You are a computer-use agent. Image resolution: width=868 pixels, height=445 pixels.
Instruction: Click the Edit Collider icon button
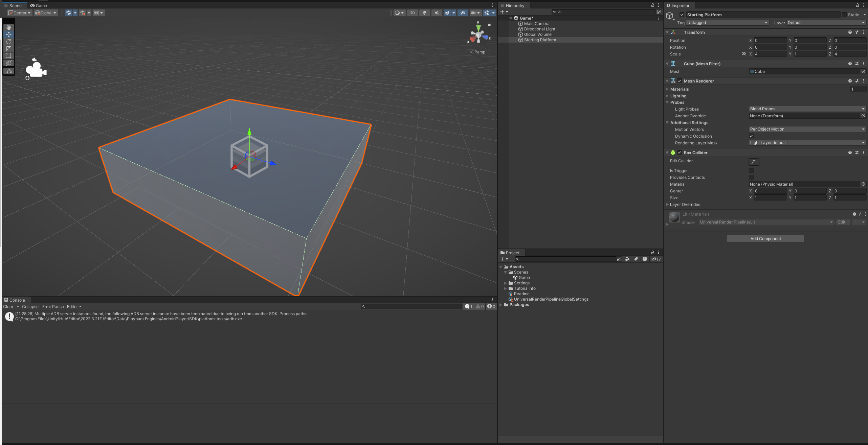tap(754, 162)
